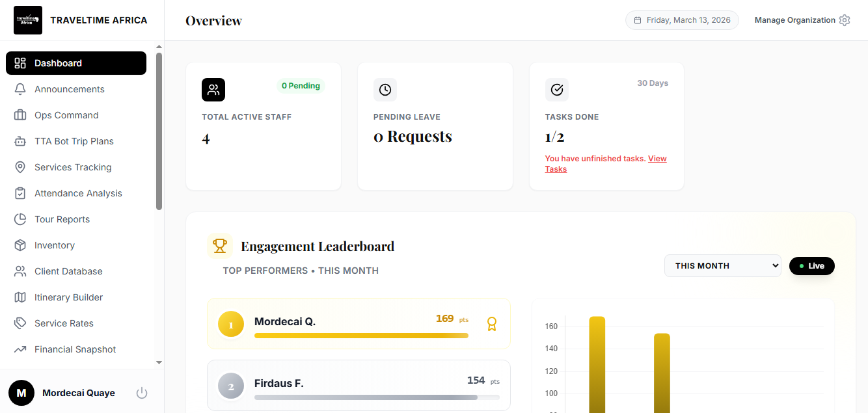
Task: Toggle the Live indicator pill
Action: [811, 266]
